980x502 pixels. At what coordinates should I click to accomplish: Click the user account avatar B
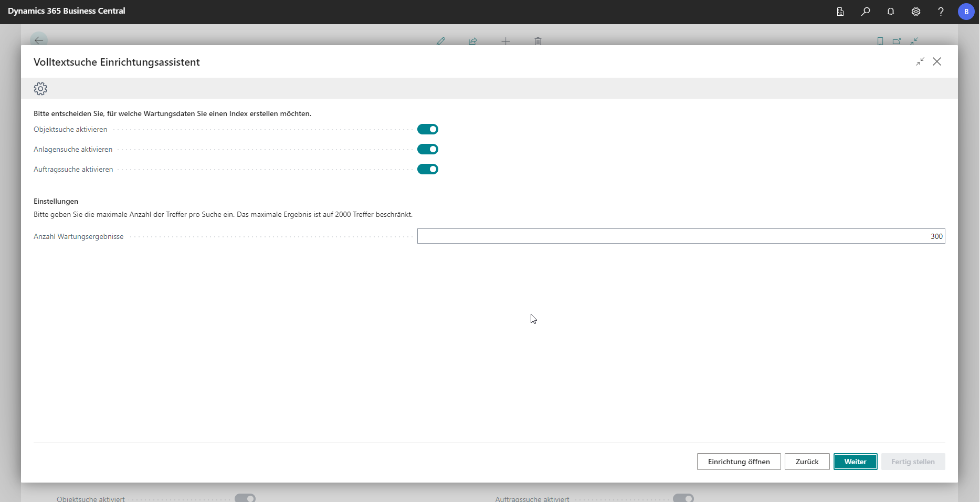pyautogui.click(x=966, y=12)
